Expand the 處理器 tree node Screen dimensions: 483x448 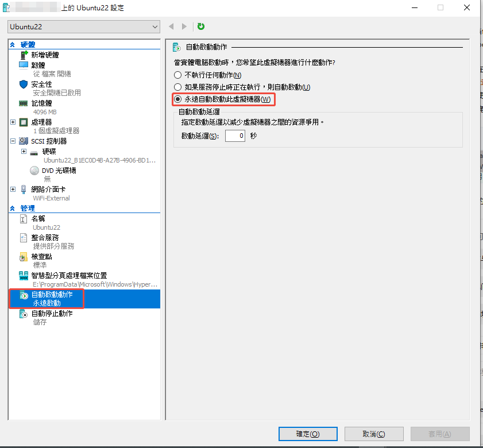pyautogui.click(x=13, y=122)
